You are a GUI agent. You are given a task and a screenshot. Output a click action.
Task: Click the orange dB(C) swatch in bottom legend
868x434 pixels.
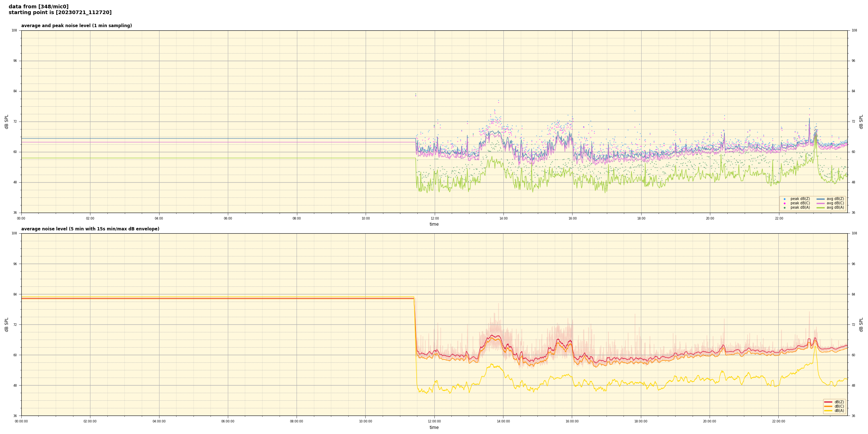point(828,406)
